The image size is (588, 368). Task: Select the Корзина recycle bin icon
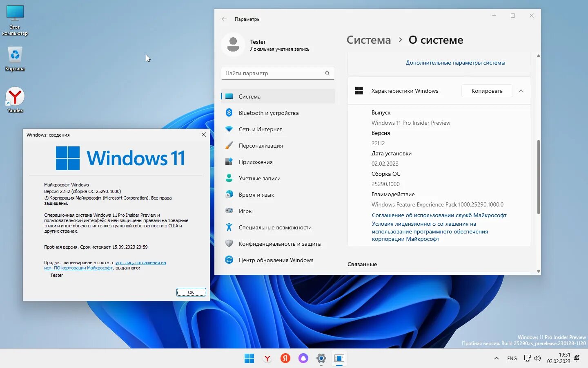tap(15, 59)
